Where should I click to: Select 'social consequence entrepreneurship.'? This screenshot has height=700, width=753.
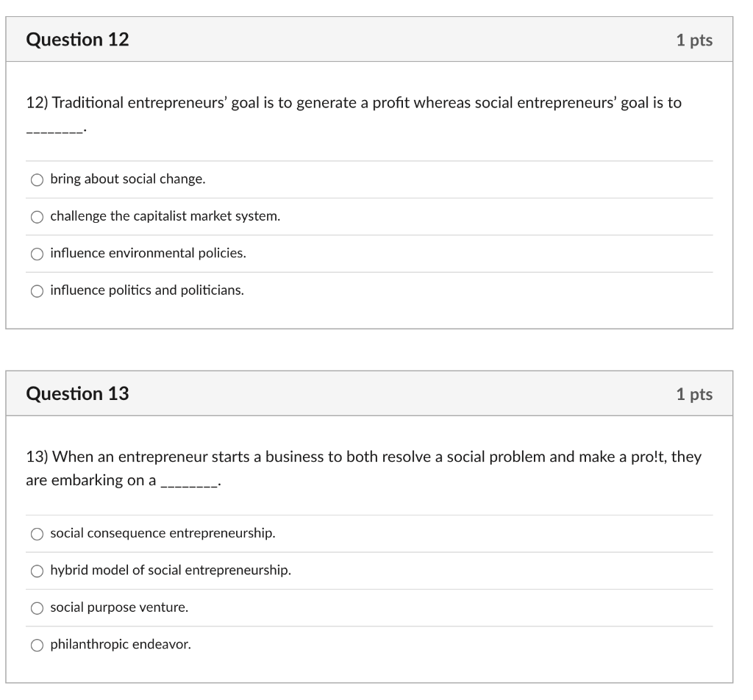tap(163, 533)
